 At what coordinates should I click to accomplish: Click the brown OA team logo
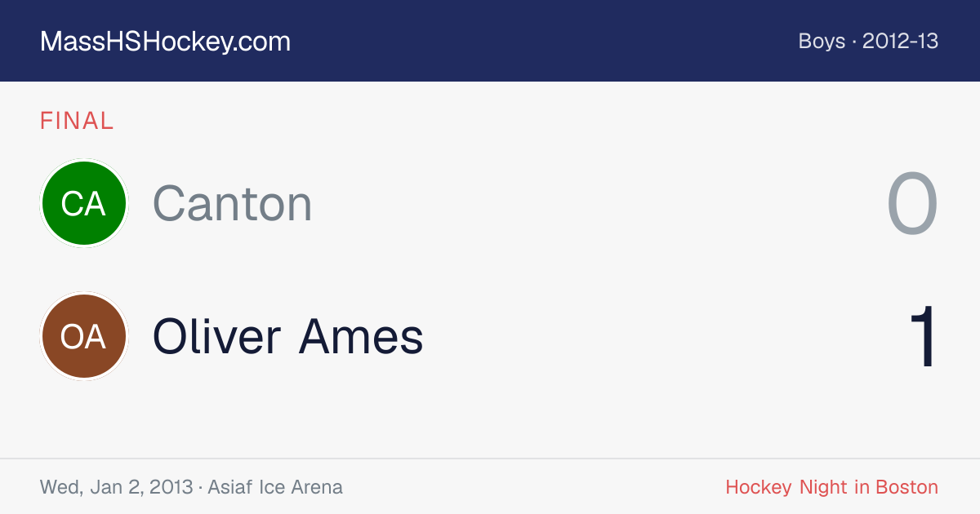[x=83, y=336]
